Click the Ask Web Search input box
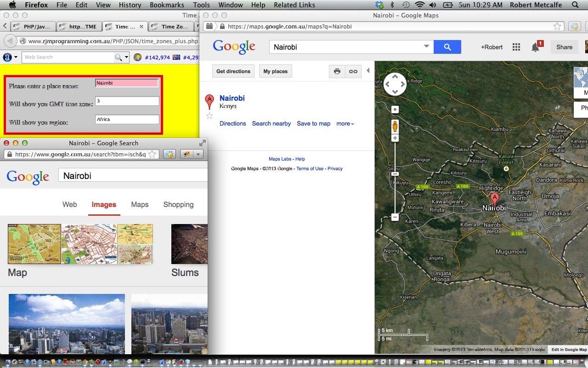 [x=68, y=57]
